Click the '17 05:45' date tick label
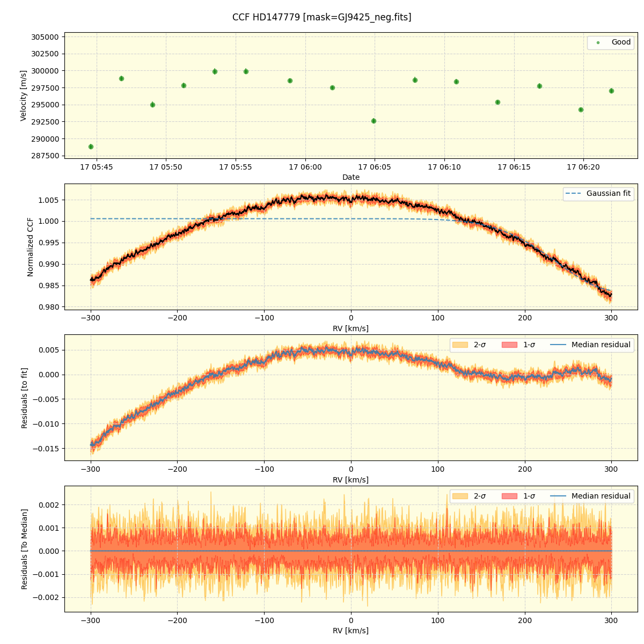The height and width of the screenshot is (644, 644). (x=97, y=167)
